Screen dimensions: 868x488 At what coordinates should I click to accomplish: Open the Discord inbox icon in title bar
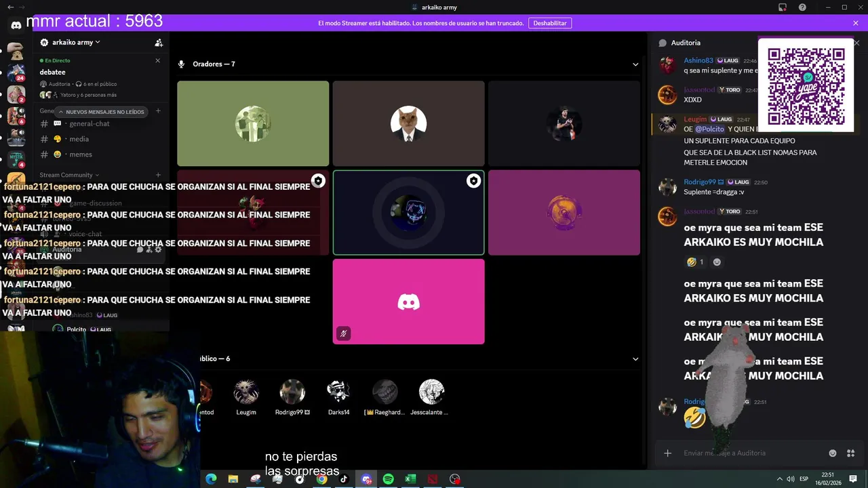pyautogui.click(x=783, y=7)
